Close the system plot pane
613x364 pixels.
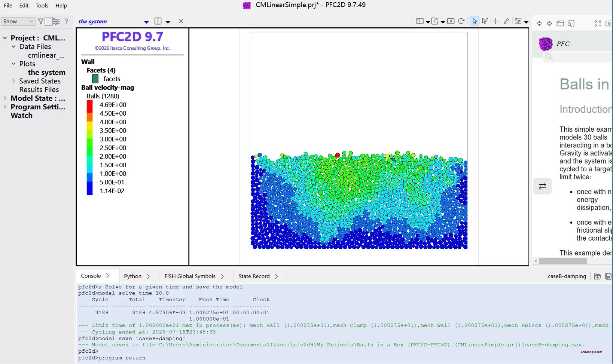[181, 21]
